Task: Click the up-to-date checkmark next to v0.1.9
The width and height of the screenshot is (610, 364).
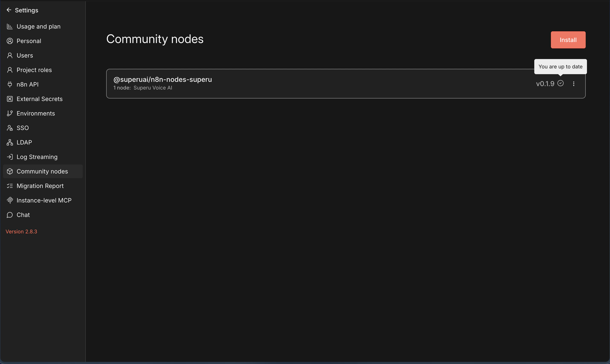Action: point(561,83)
